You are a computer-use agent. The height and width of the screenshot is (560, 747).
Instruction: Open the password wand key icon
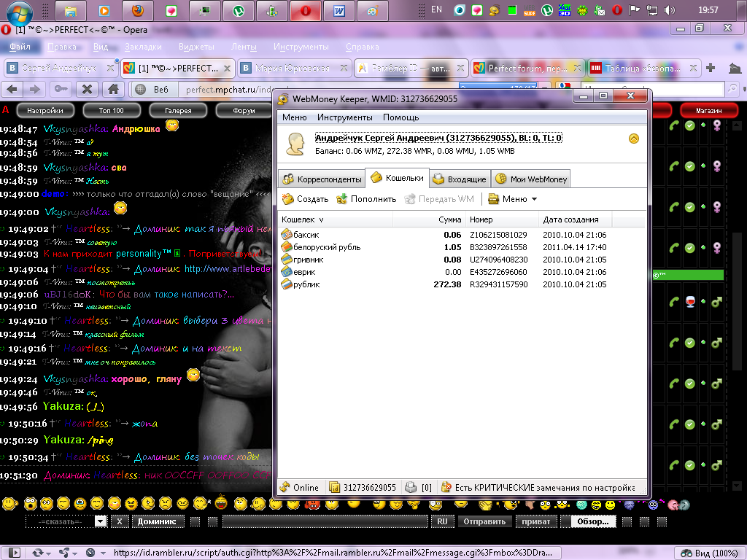[61, 89]
